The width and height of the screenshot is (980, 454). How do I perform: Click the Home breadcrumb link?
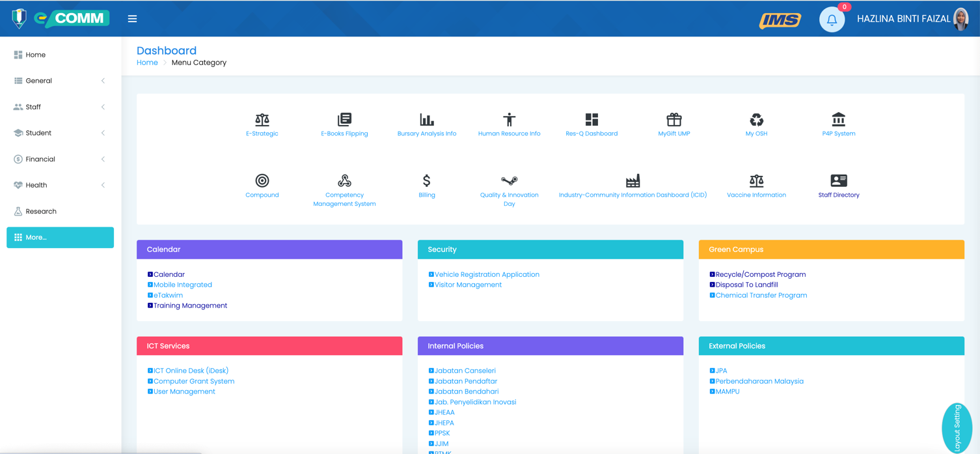147,63
